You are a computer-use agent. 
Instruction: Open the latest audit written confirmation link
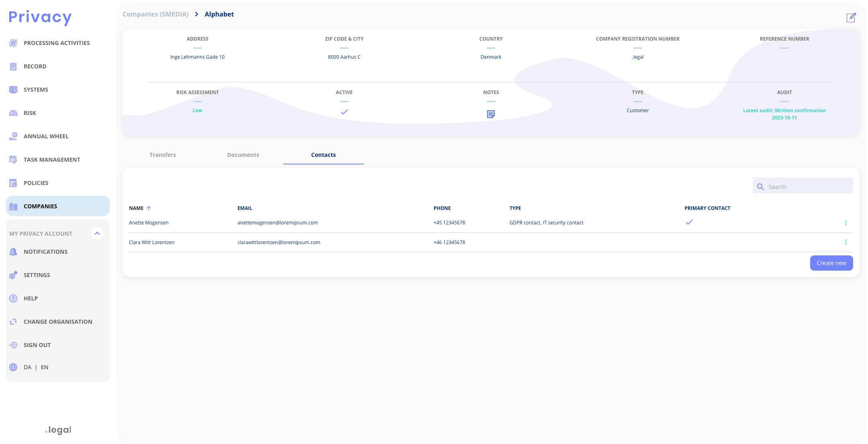[784, 114]
